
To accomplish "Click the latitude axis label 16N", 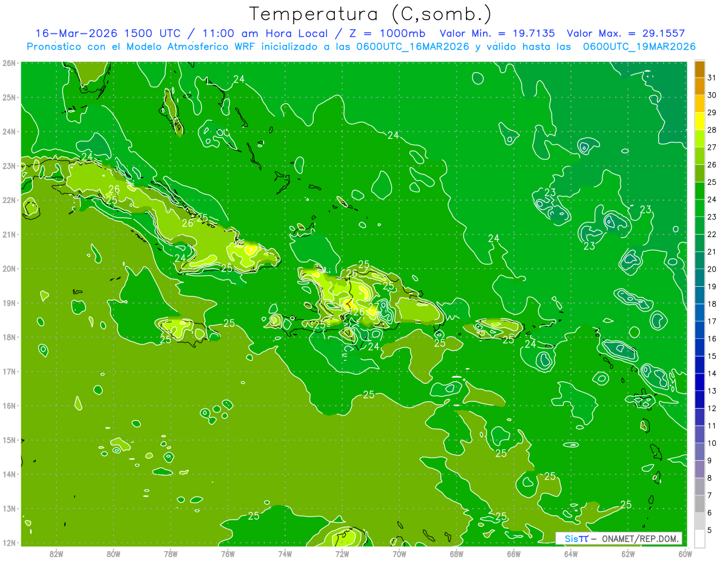I will pyautogui.click(x=9, y=406).
